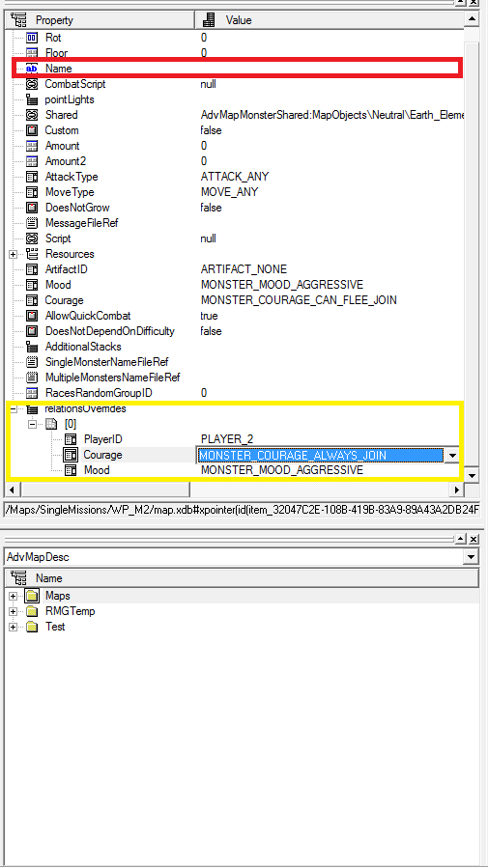Viewport: 488px width, 868px height.
Task: Open the AdvMapDesc combo box dropdown
Action: point(472,557)
